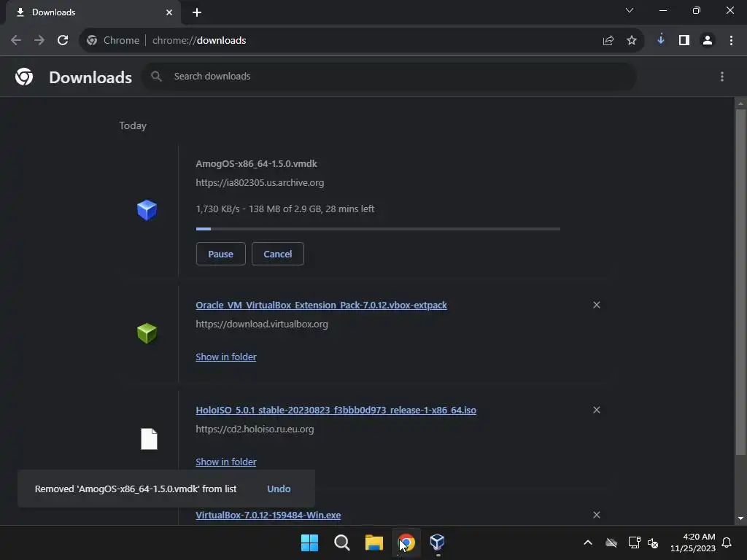Viewport: 747px width, 560px height.
Task: Open File Explorer from taskbar
Action: [x=374, y=542]
